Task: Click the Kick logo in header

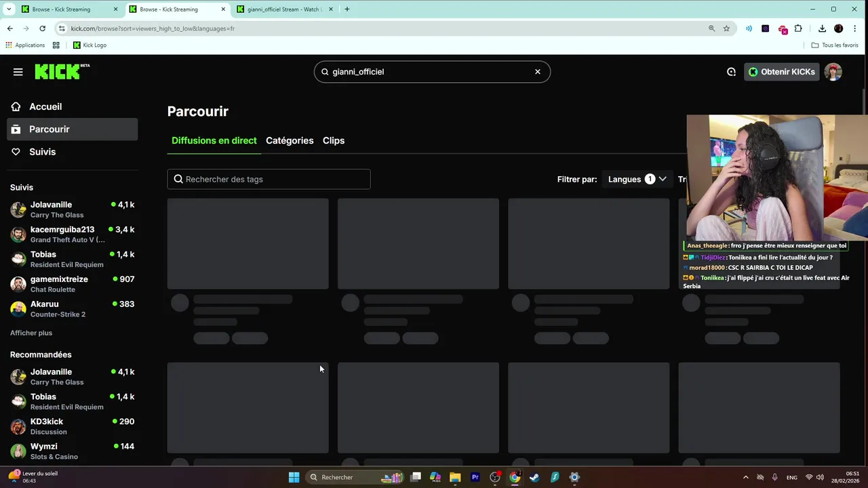Action: (x=62, y=71)
